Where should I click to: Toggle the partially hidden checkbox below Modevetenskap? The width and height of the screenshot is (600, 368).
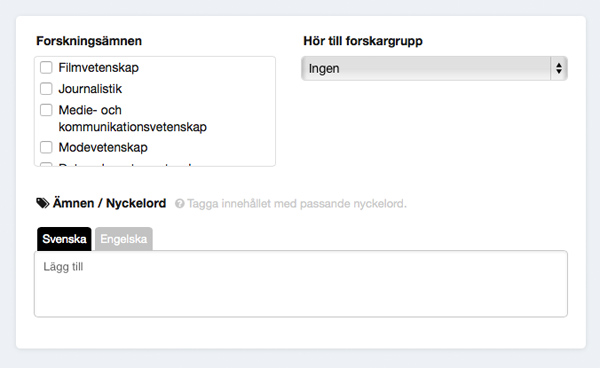tap(46, 164)
